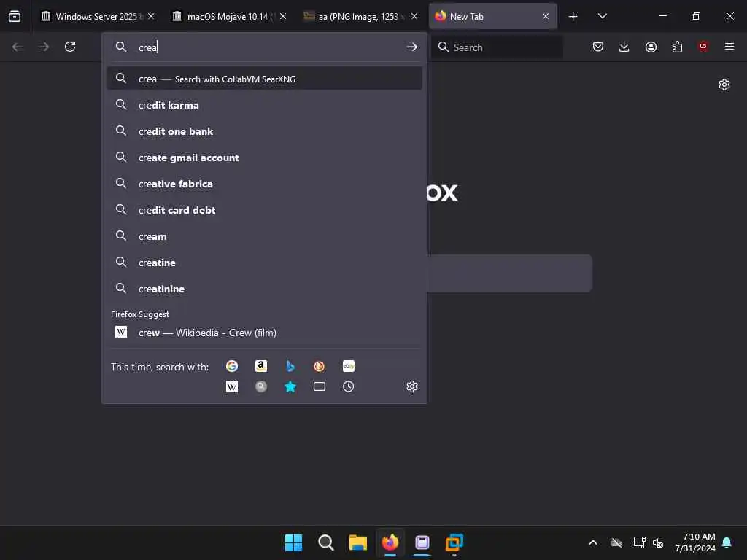Image resolution: width=747 pixels, height=560 pixels.
Task: Choose the credit card debt suggestion
Action: pyautogui.click(x=265, y=209)
